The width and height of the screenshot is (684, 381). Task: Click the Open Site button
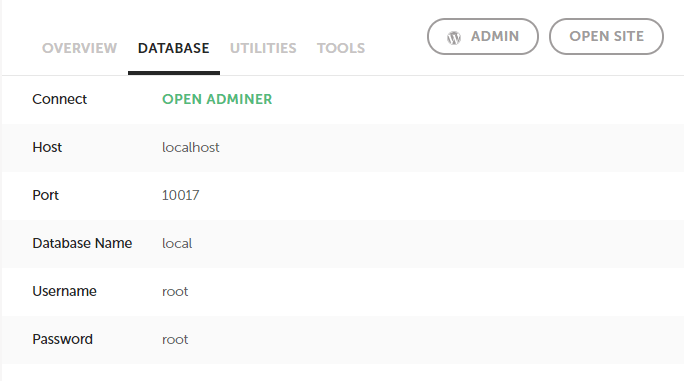click(606, 37)
